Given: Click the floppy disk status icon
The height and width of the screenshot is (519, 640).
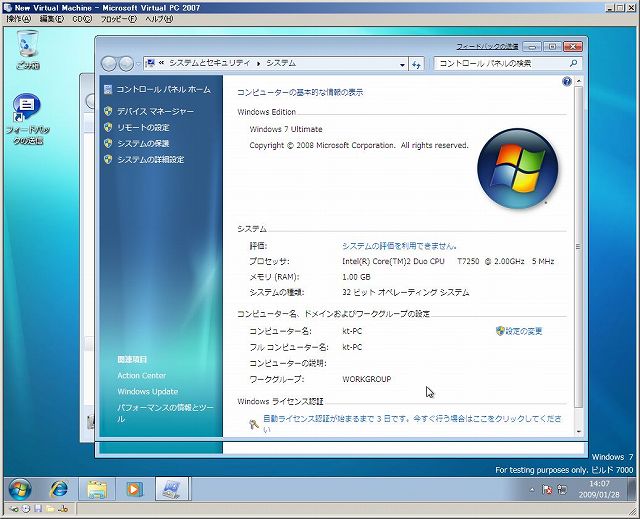Looking at the screenshot, I should click(x=38, y=509).
